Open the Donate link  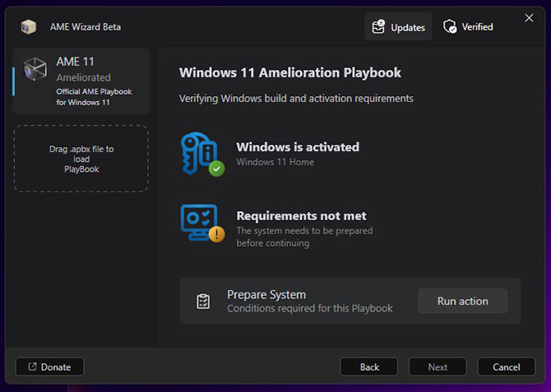[50, 367]
